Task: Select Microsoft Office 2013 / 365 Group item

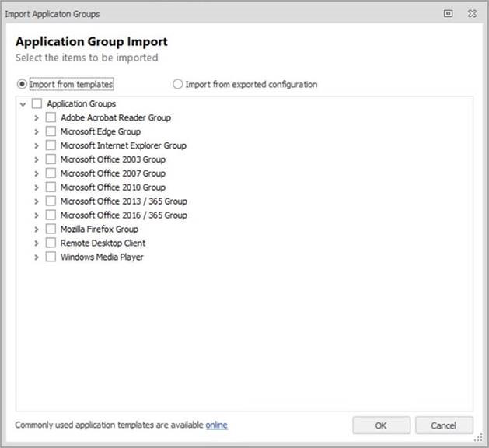Action: click(x=124, y=201)
